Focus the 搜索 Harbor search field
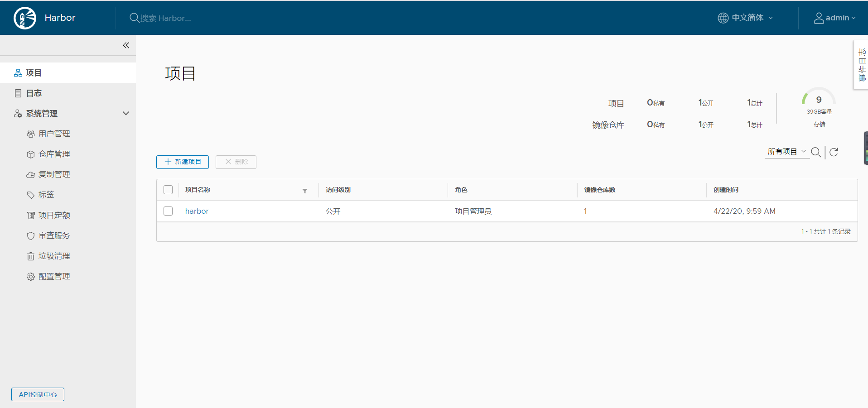This screenshot has width=868, height=408. (x=166, y=18)
